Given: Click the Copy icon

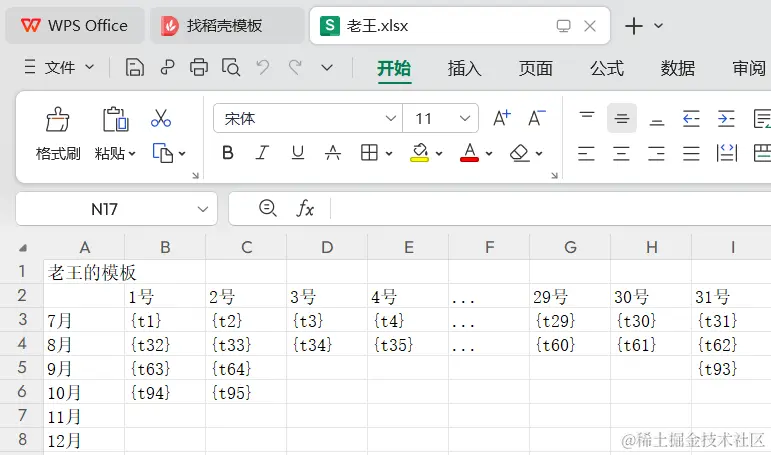Looking at the screenshot, I should tap(163, 153).
